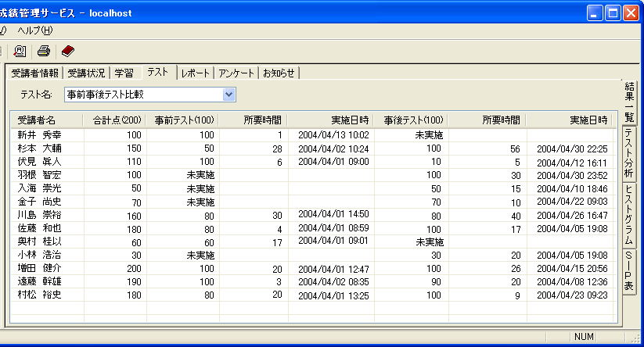Click total score 190 for 遠藤 幹雄

click(x=134, y=282)
